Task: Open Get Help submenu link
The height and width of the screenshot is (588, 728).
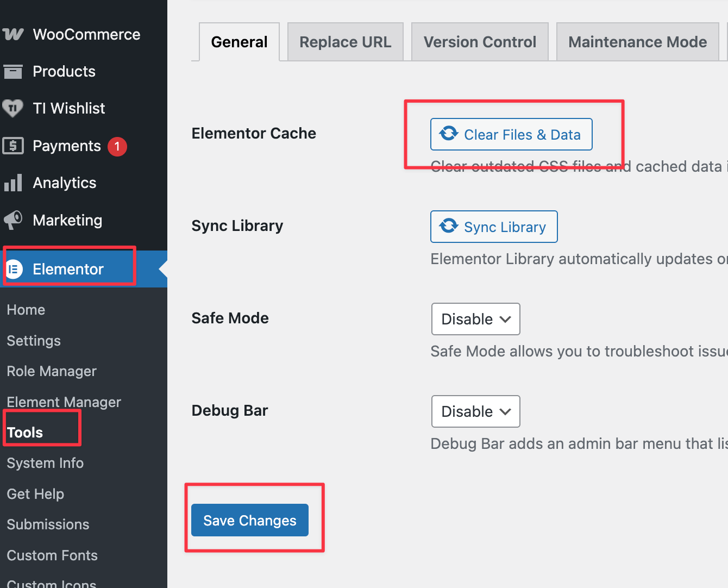Action: pos(35,494)
